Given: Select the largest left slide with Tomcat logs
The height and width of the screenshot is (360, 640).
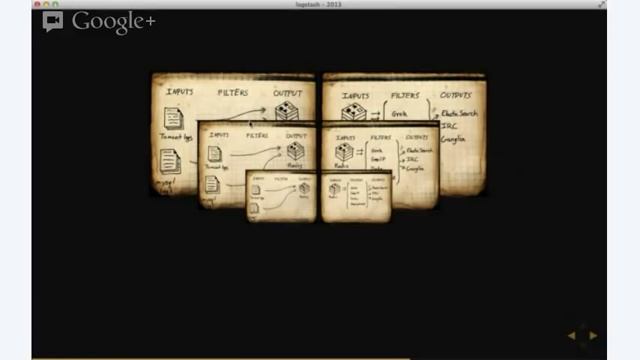Looking at the screenshot, I should pos(175,135).
